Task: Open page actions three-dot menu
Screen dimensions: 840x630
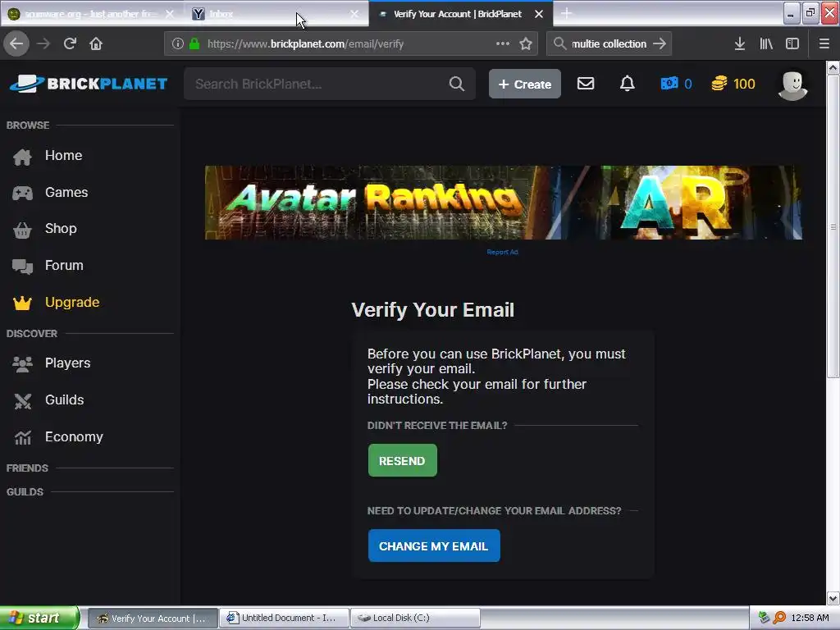Action: pos(503,44)
